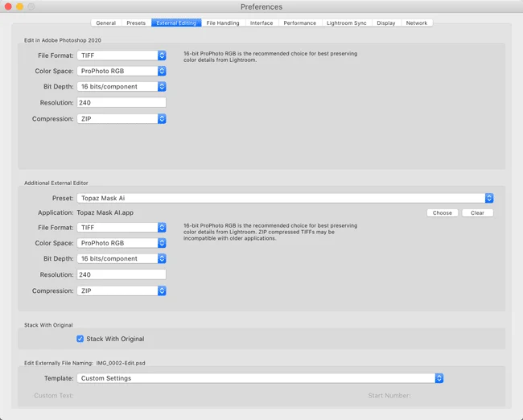
Task: Open Photoshop Bit Depth dropdown
Action: click(121, 86)
